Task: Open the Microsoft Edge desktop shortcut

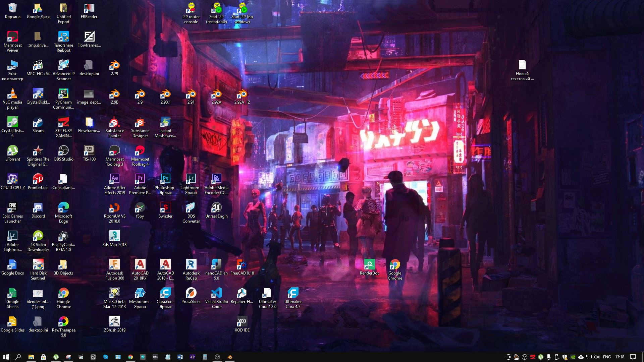Action: click(x=63, y=213)
